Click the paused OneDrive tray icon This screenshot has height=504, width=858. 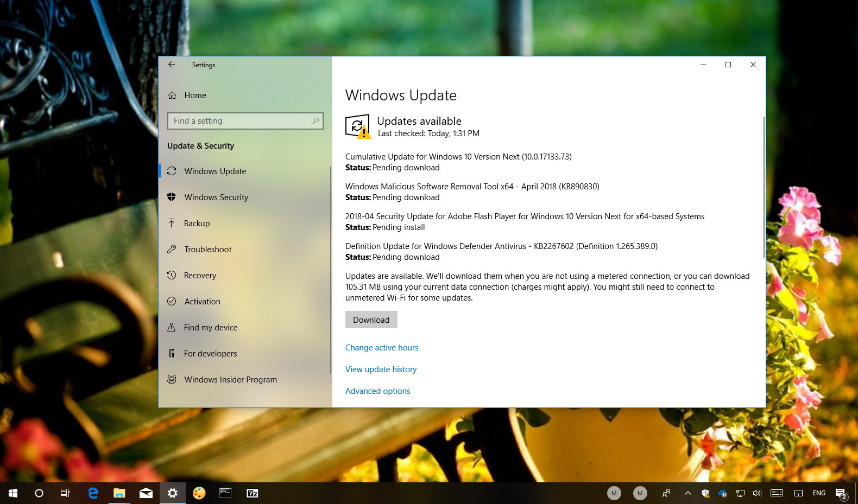pyautogui.click(x=723, y=493)
